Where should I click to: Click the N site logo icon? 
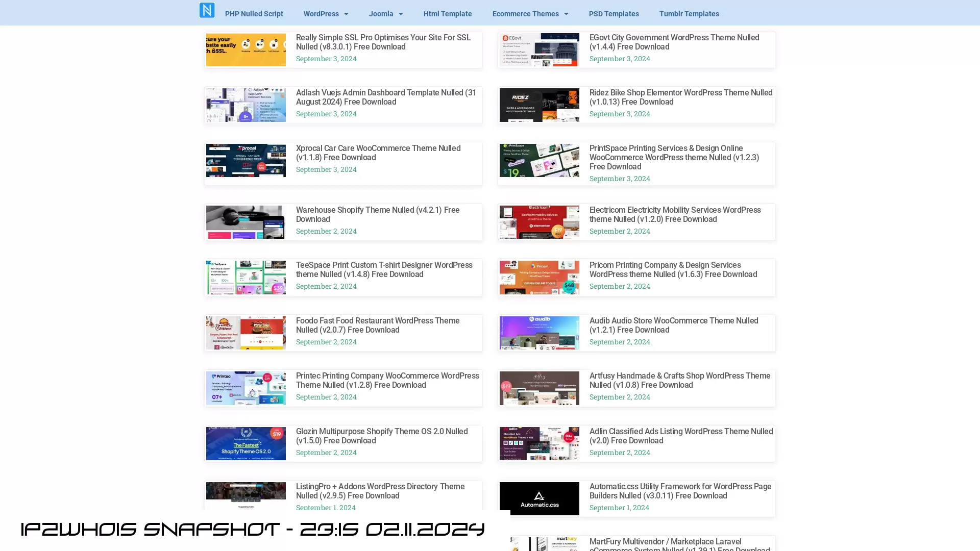[207, 10]
